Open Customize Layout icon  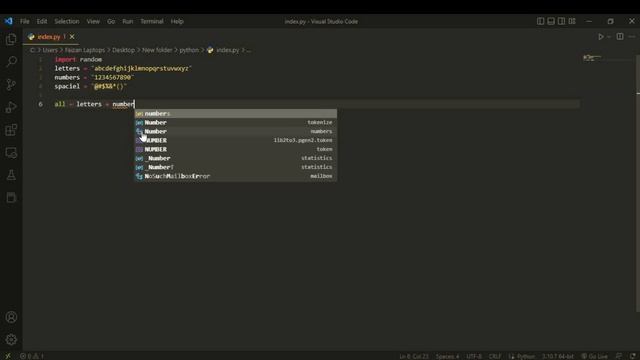pyautogui.click(x=572, y=21)
